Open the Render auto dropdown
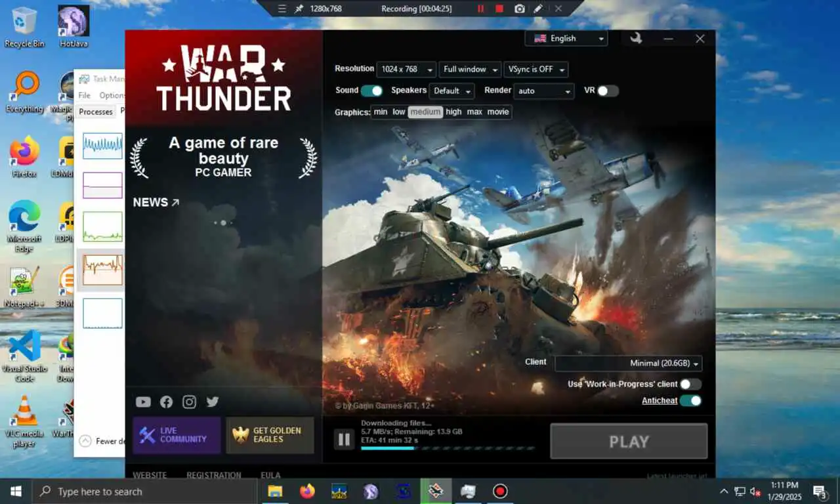This screenshot has height=504, width=840. pos(545,91)
